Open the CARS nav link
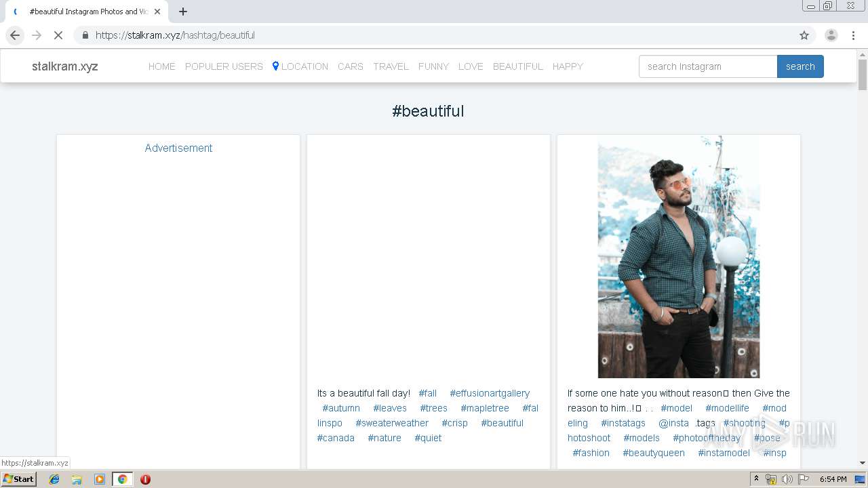The width and height of the screenshot is (868, 488). (351, 66)
